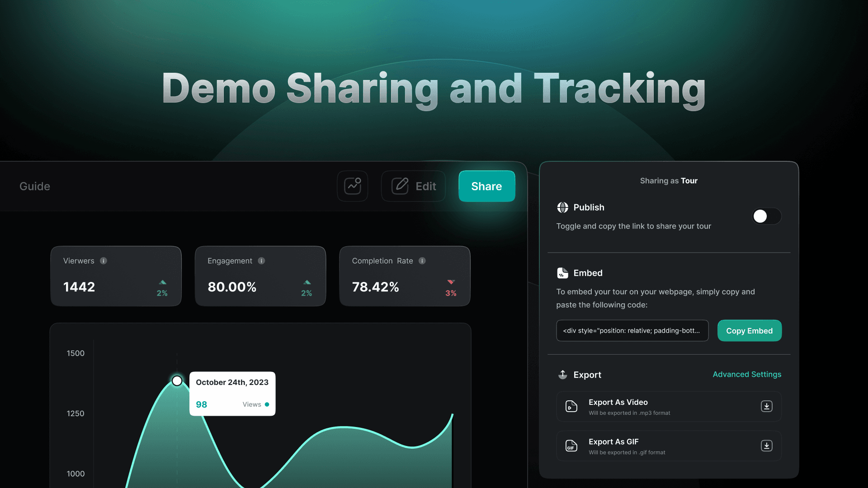The width and height of the screenshot is (868, 488).
Task: Click the embed code text field
Action: (x=632, y=331)
